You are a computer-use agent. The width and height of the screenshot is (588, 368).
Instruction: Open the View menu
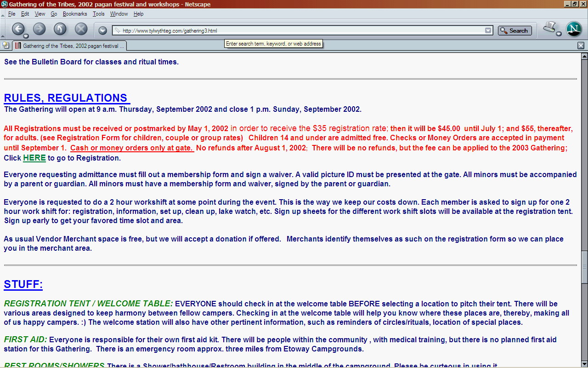pos(40,14)
